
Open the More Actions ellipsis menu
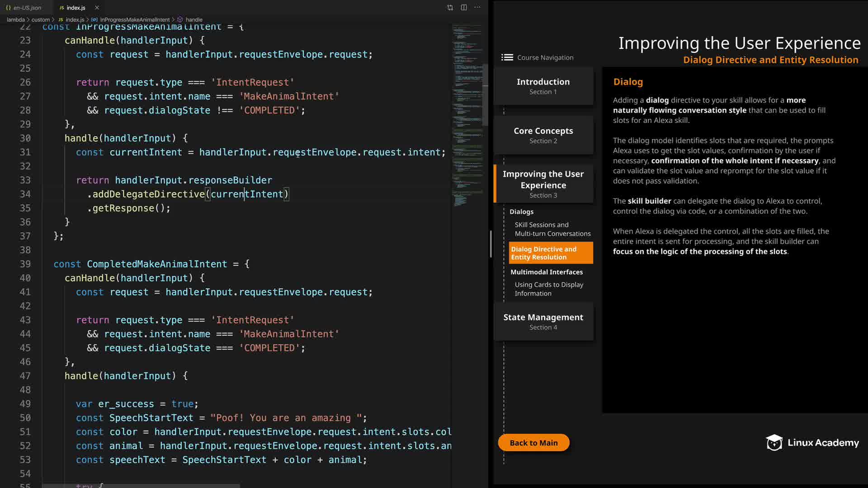pos(477,8)
